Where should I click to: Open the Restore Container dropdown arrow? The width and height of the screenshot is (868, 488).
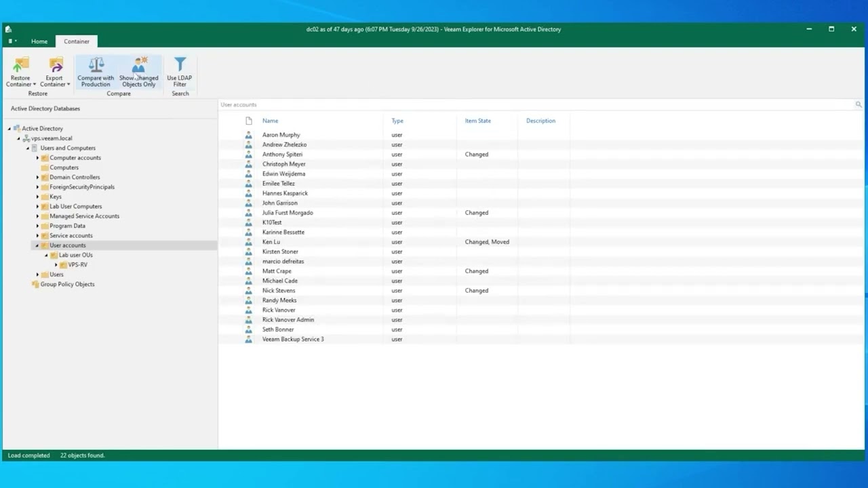[x=34, y=85]
